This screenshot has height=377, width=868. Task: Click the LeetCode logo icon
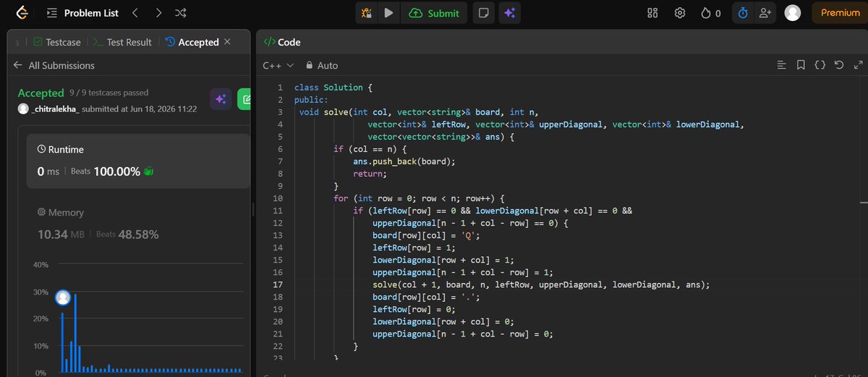coord(22,13)
